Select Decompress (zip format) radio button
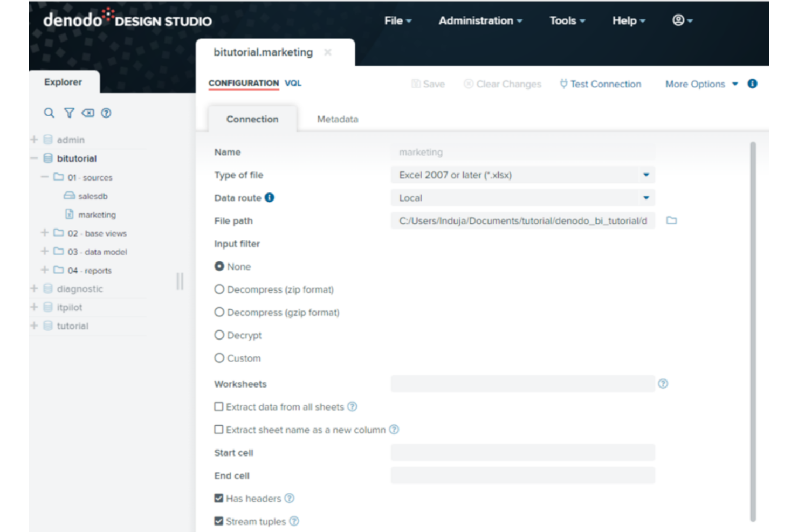The height and width of the screenshot is (532, 798). coord(219,289)
